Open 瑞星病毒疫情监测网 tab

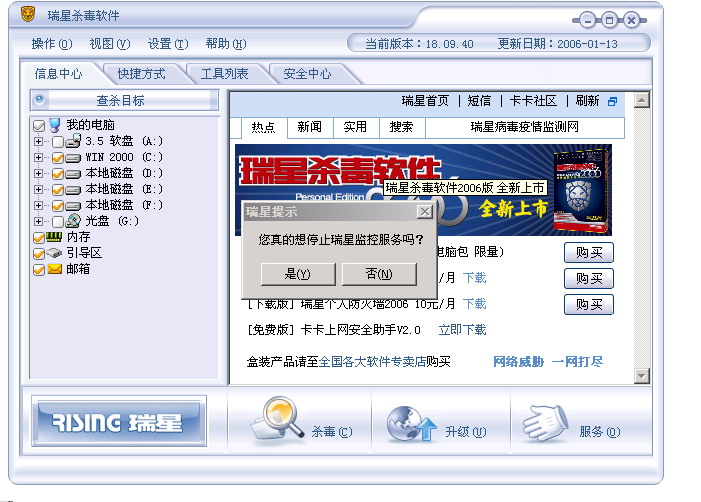pos(524,127)
